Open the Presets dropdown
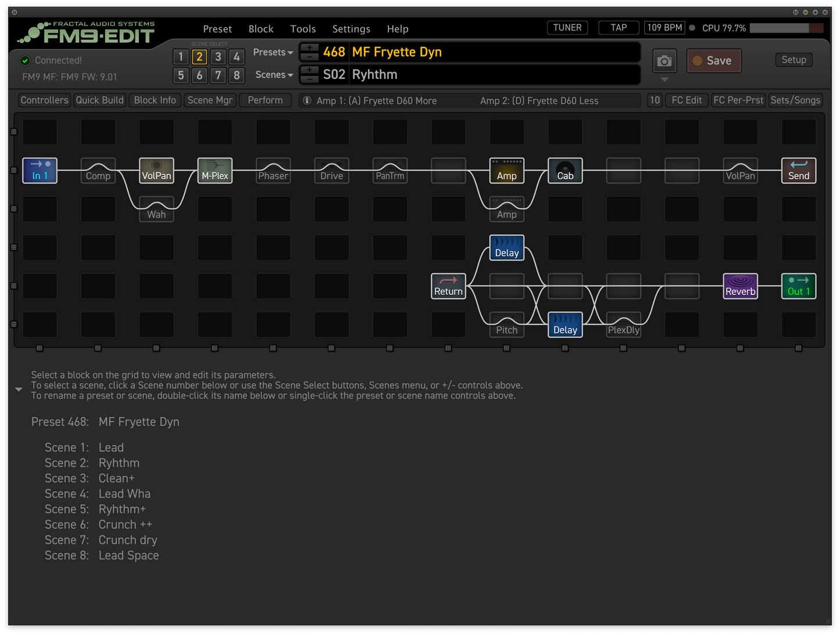Screen dimensions: 840x635 [x=273, y=52]
